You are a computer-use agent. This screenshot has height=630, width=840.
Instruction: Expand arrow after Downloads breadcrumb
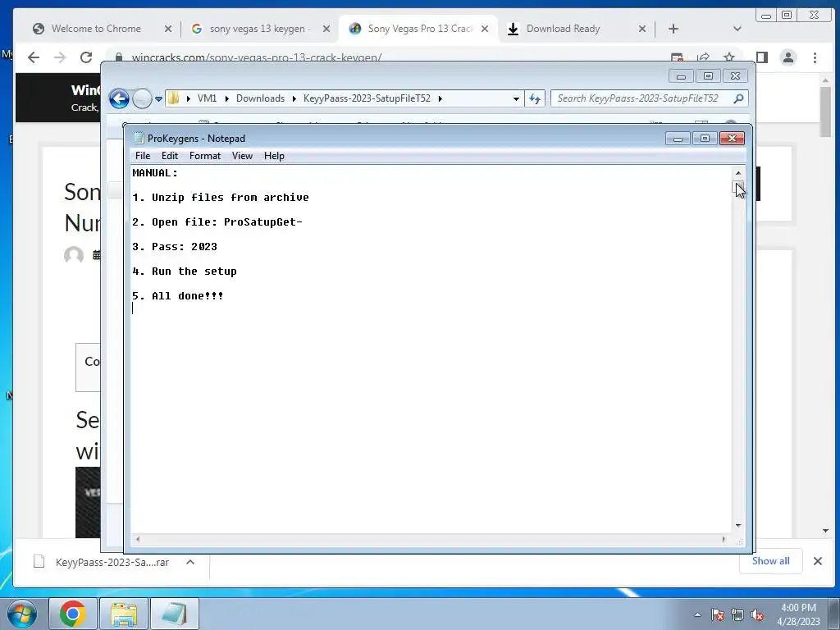[294, 98]
